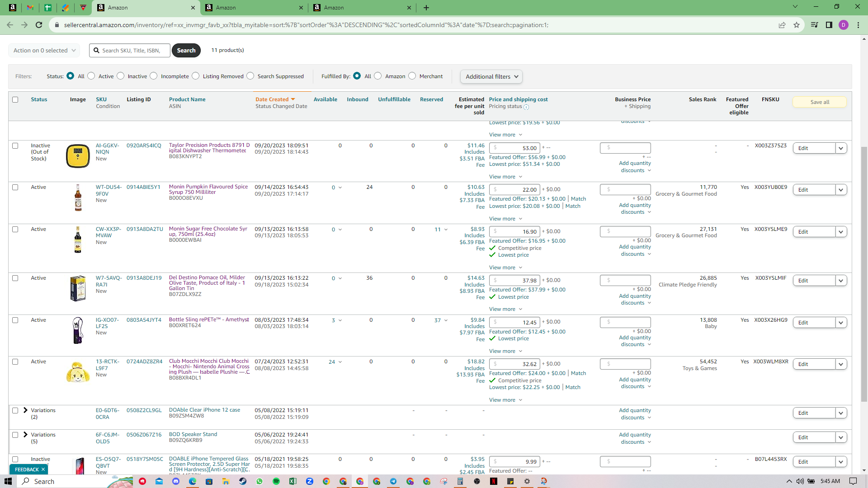Open Steam from the taskbar
This screenshot has height=488, width=868.
(x=243, y=481)
